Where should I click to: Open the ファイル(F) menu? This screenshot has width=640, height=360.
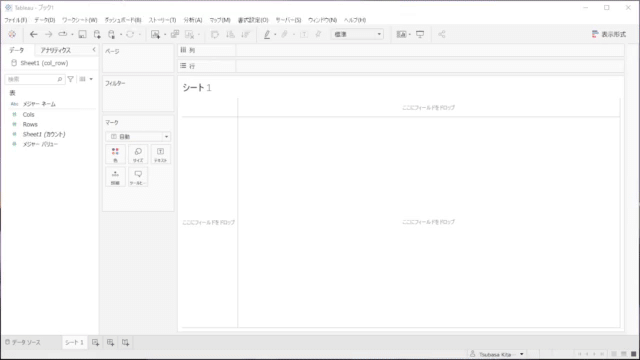tap(16, 20)
